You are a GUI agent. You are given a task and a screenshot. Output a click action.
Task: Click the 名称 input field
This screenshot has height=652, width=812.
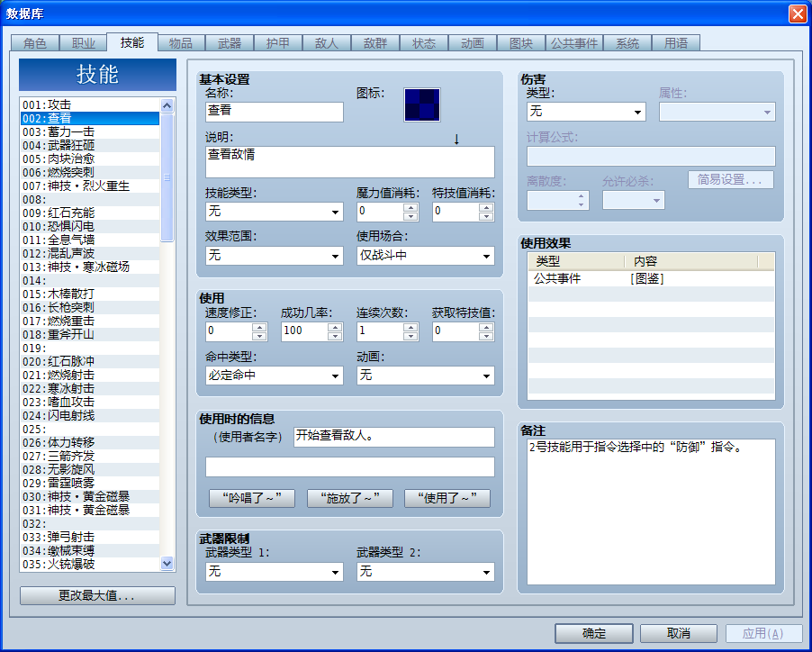coord(275,112)
